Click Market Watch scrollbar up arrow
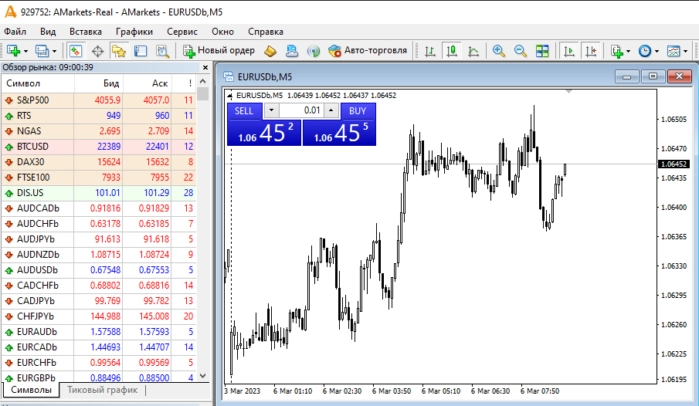This screenshot has width=699, height=406. (203, 82)
